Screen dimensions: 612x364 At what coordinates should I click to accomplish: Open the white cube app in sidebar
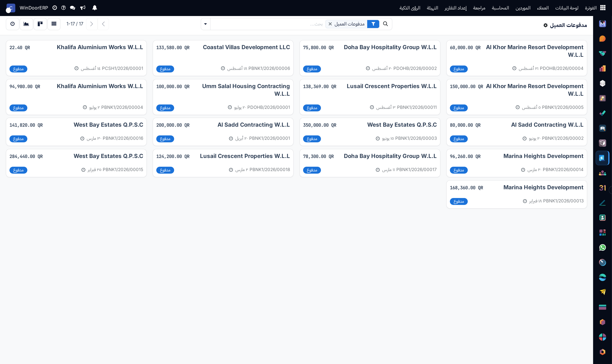(x=602, y=83)
